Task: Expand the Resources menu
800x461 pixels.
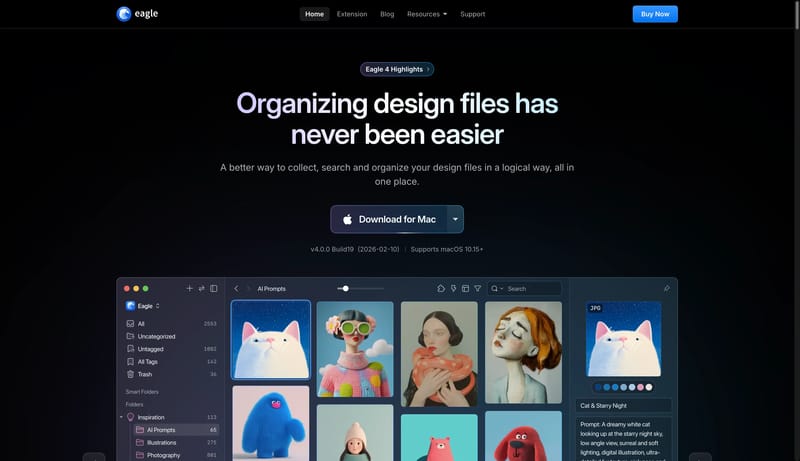Action: [427, 14]
